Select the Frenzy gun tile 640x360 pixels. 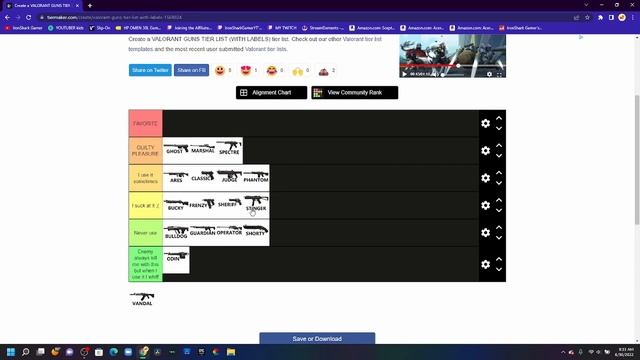point(203,205)
